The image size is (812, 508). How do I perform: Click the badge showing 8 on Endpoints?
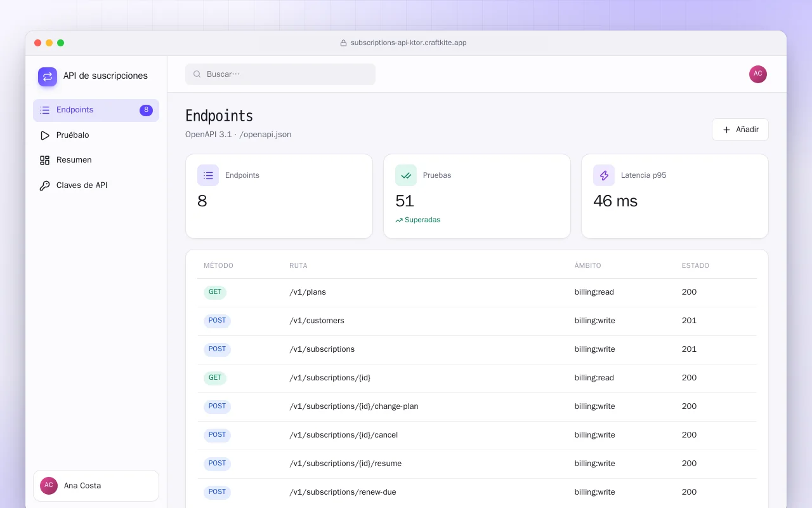(147, 110)
